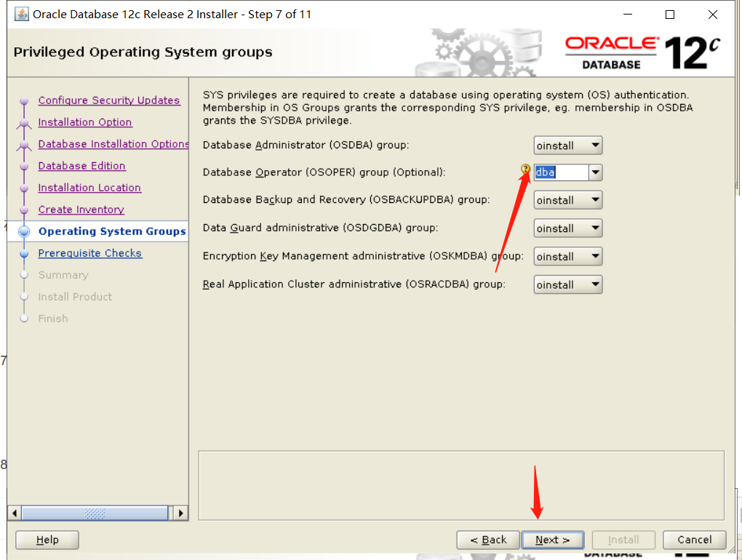Click the yellow help balloon near OSOPER field
This screenshot has width=742, height=560.
click(525, 169)
